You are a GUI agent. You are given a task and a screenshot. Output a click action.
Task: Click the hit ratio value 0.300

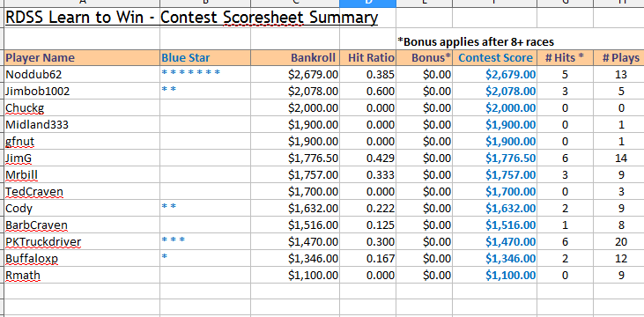click(368, 242)
